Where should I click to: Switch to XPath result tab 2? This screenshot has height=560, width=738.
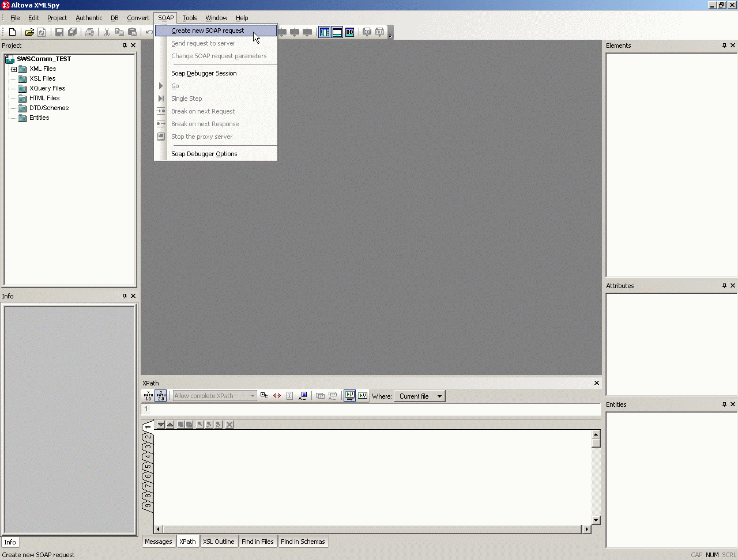tap(148, 436)
